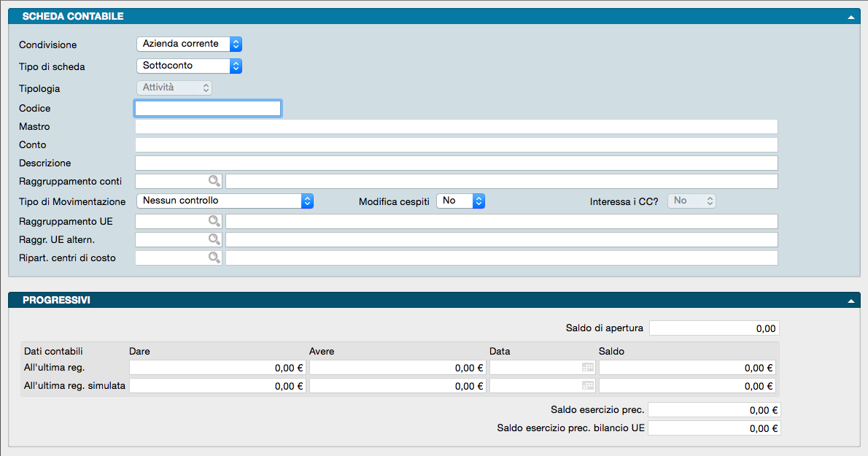Click the Raggruppamento UE lookup magnifier icon
This screenshot has height=456, width=868.
pyautogui.click(x=214, y=220)
